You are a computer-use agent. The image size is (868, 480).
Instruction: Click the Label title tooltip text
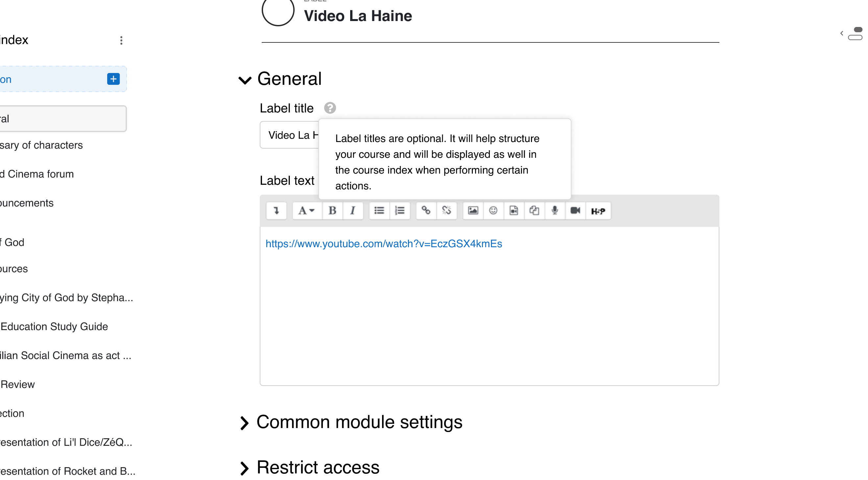pyautogui.click(x=437, y=162)
